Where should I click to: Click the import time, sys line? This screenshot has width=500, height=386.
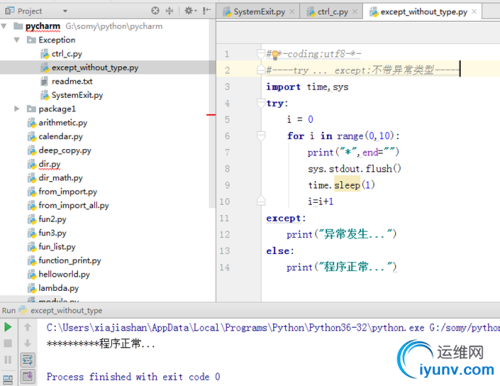[307, 87]
